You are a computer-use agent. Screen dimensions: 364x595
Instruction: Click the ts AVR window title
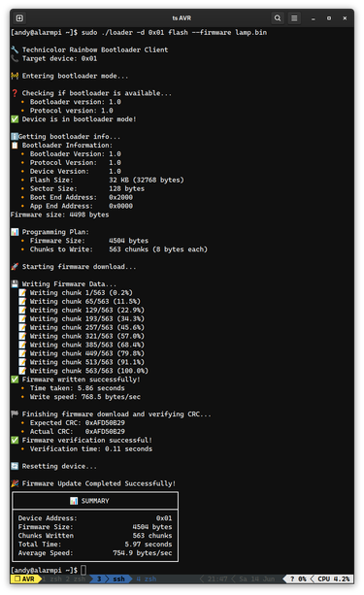[182, 17]
